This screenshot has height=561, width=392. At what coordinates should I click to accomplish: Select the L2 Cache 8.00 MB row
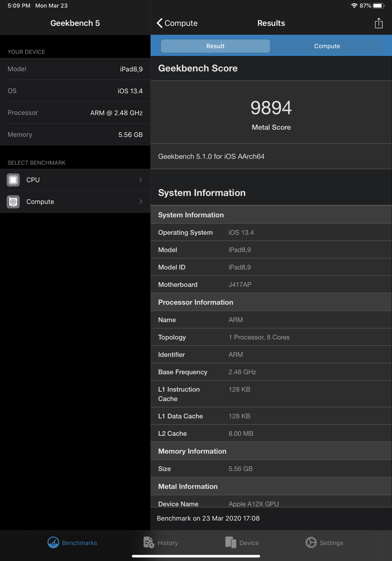click(271, 434)
